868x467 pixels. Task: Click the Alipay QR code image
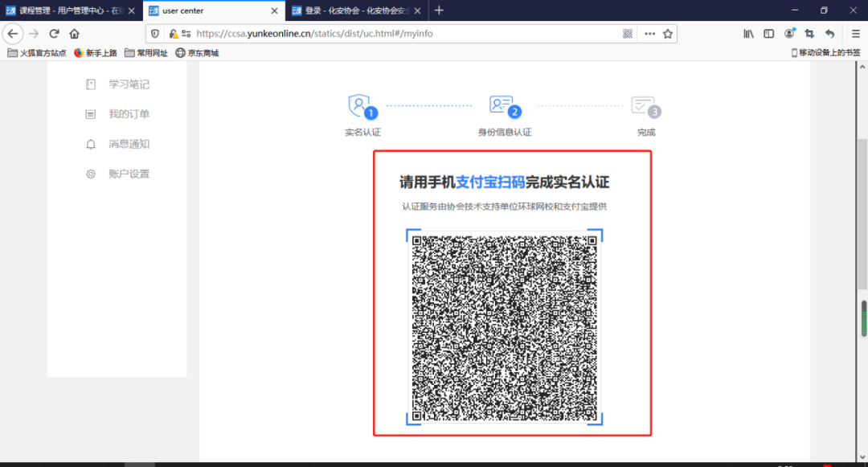pyautogui.click(x=504, y=328)
